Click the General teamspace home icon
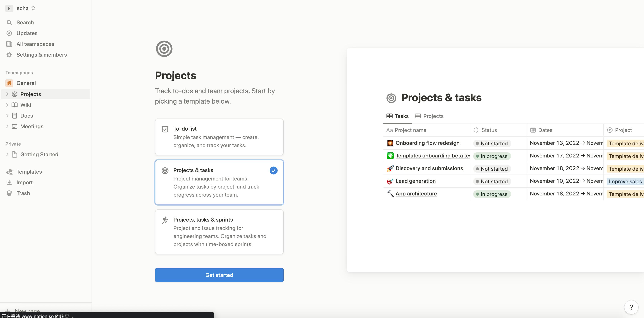The image size is (644, 318). click(9, 83)
